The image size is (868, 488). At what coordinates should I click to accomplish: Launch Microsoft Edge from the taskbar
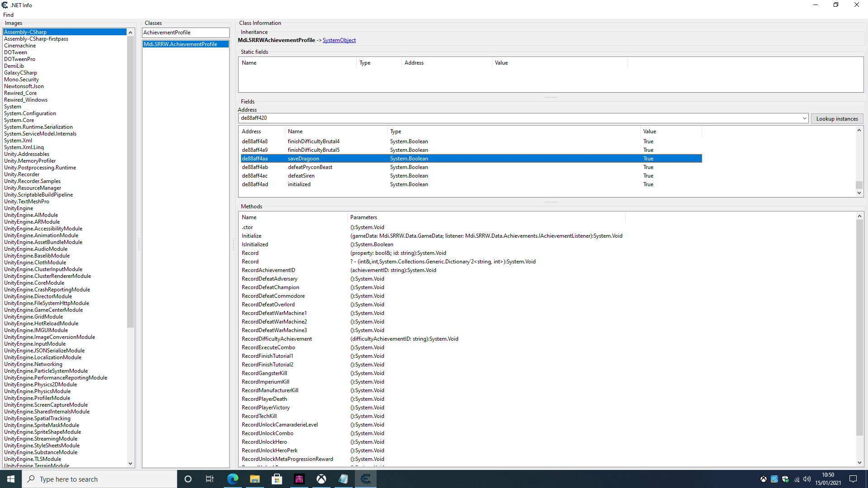(233, 479)
